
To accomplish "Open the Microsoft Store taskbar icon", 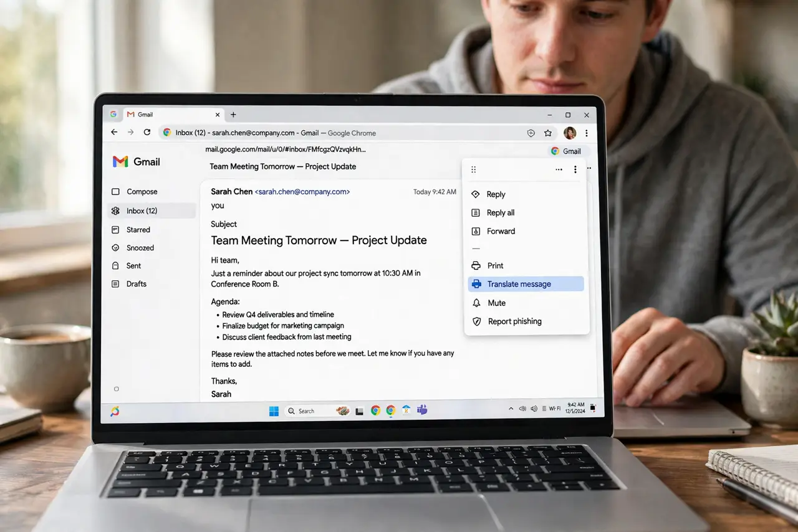I will tap(406, 410).
